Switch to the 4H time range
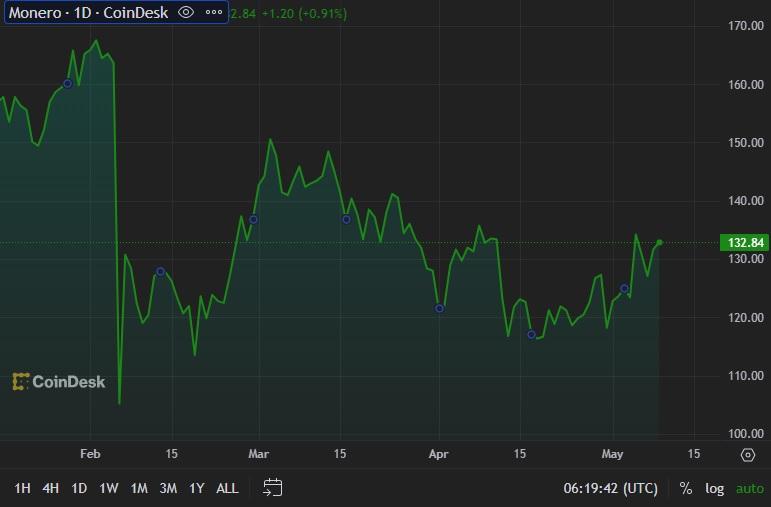 click(50, 489)
